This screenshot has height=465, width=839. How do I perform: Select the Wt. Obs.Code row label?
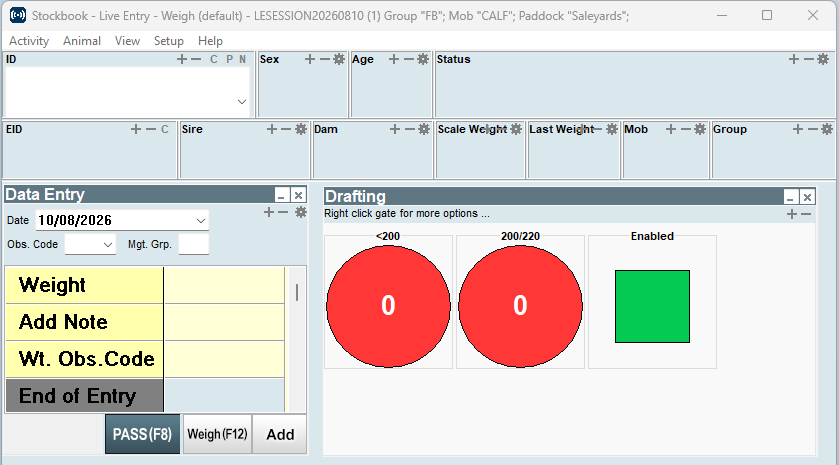coord(84,359)
